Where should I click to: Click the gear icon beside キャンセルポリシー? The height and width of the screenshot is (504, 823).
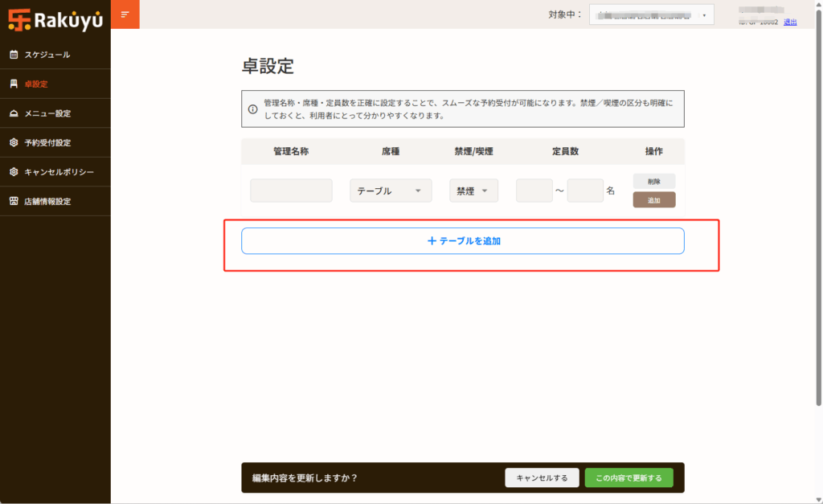pos(13,172)
